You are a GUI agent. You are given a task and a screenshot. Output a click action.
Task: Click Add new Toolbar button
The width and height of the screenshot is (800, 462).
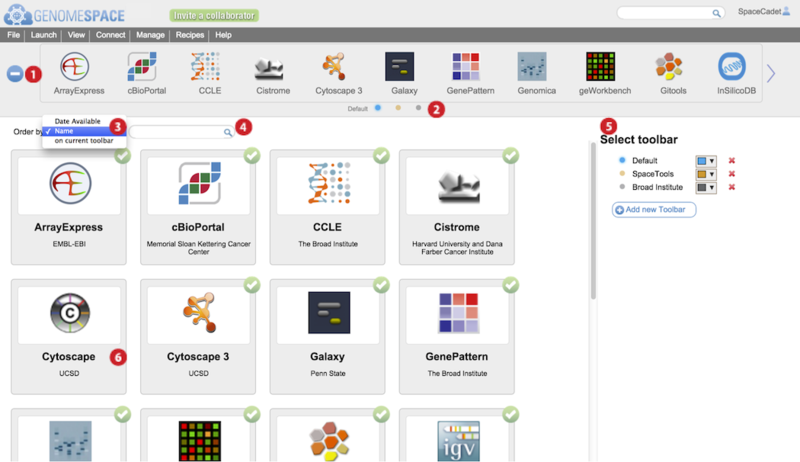tap(654, 210)
